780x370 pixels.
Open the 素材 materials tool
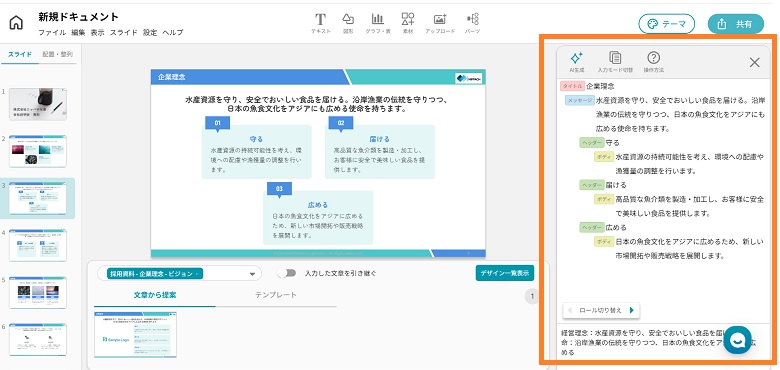pyautogui.click(x=408, y=23)
